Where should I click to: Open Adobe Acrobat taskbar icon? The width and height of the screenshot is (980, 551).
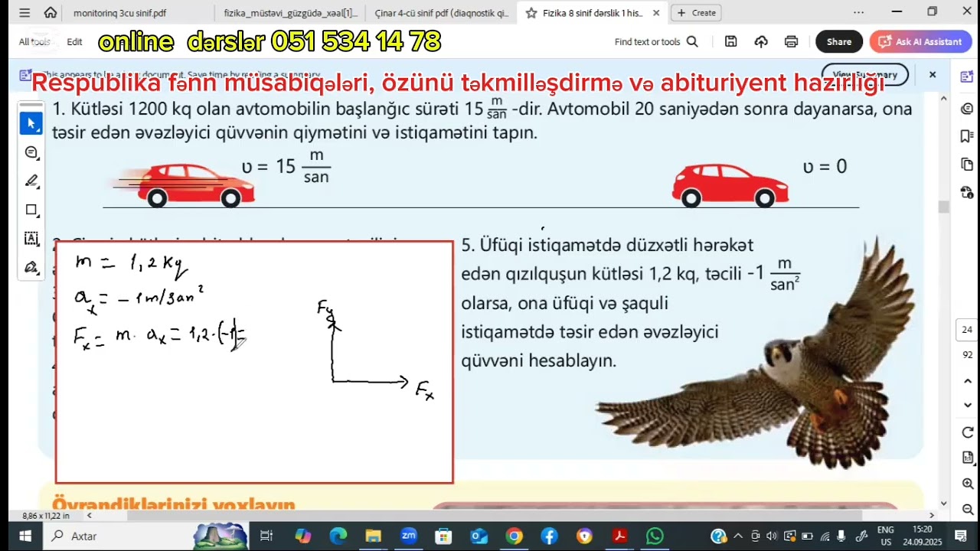click(x=619, y=536)
